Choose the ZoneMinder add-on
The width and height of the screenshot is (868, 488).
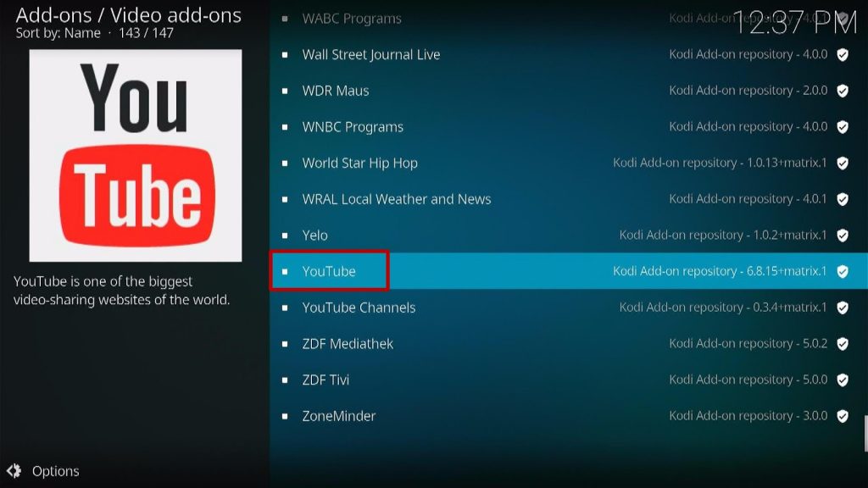point(569,416)
